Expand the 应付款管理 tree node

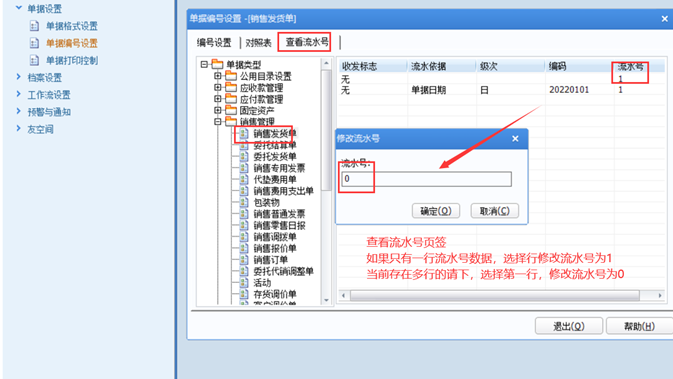click(x=218, y=99)
